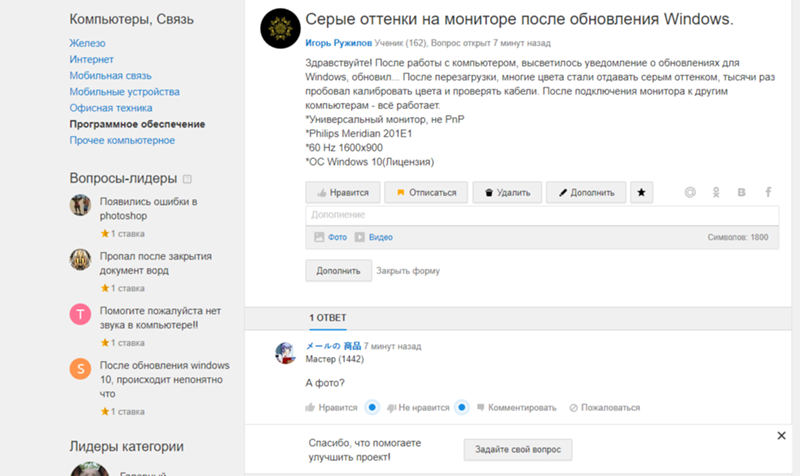The height and width of the screenshot is (476, 800).
Task: Click the Дополнить button with pencil icon
Action: (x=586, y=192)
